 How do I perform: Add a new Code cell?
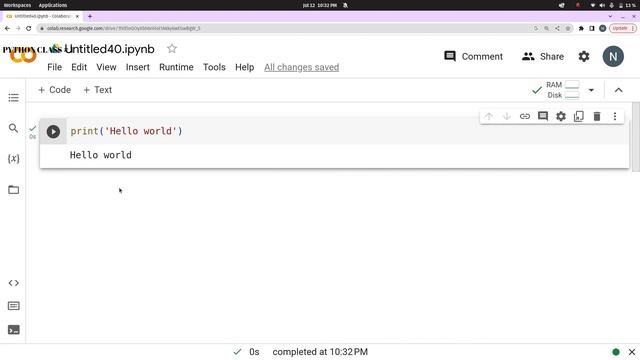point(54,90)
